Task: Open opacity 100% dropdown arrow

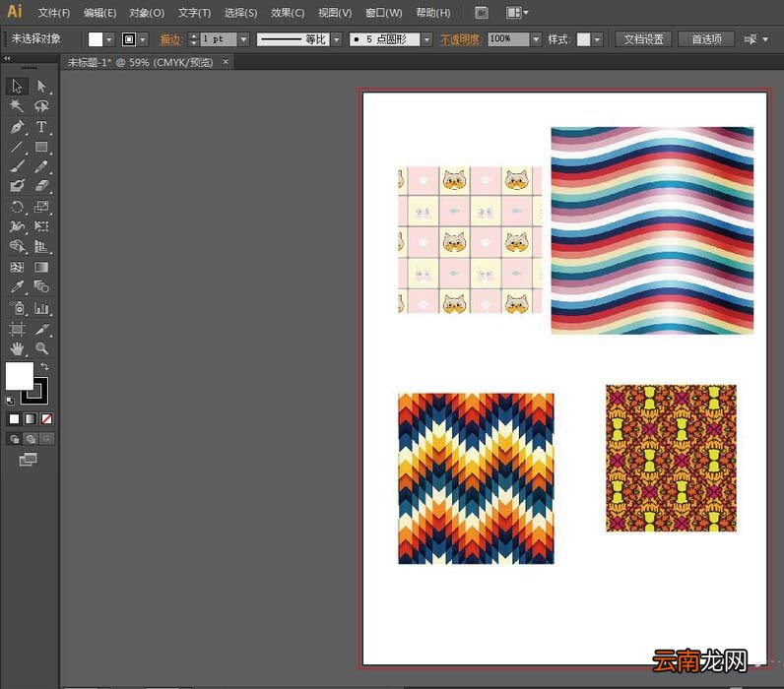Action: (536, 39)
